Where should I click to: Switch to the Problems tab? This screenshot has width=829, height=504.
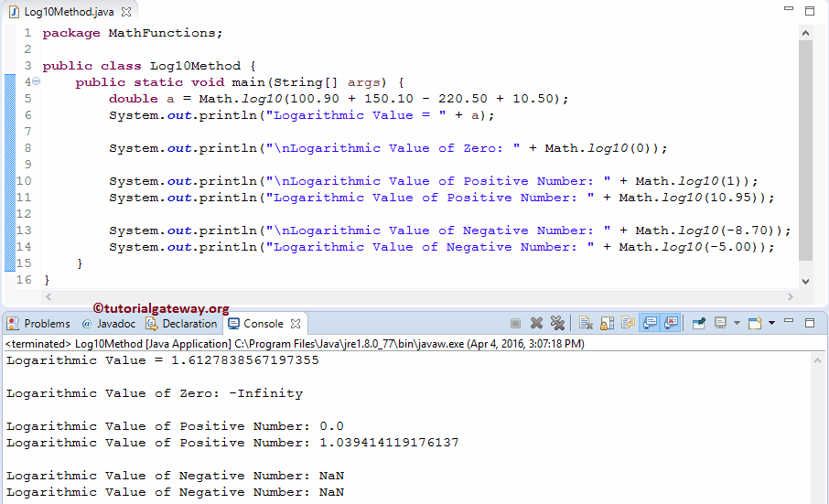coord(39,324)
